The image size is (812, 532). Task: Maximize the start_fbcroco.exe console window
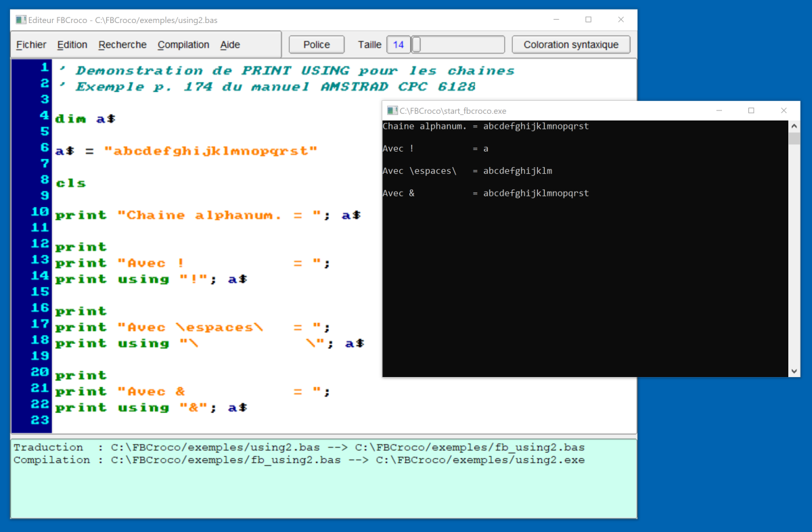pos(751,110)
